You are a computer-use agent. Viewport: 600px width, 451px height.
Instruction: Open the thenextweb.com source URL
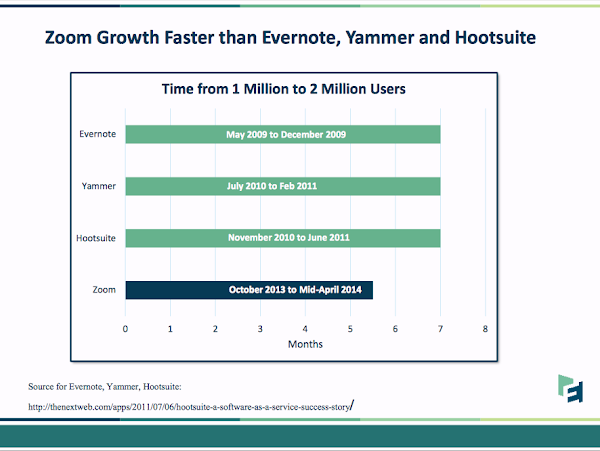(191, 407)
